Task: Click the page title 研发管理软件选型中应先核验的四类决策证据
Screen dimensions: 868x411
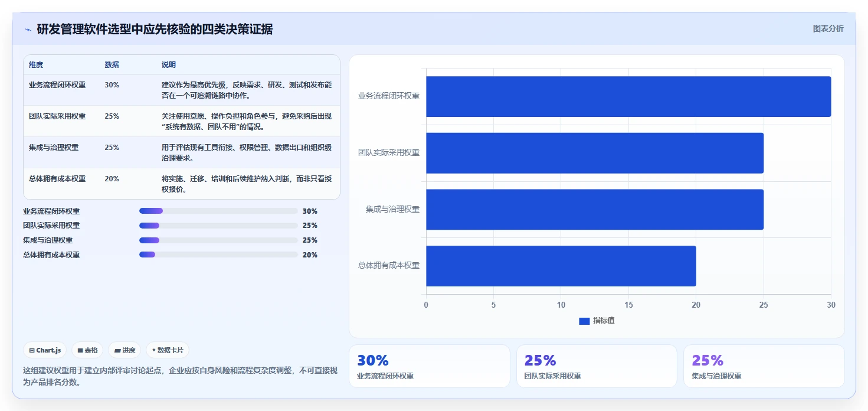Action: (x=155, y=30)
